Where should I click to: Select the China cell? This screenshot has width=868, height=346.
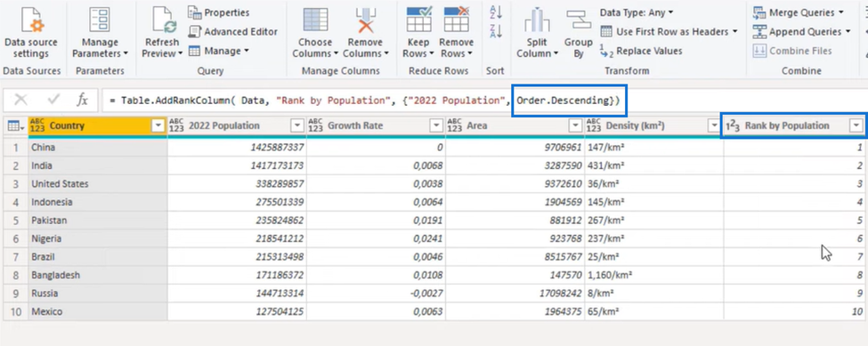point(98,147)
